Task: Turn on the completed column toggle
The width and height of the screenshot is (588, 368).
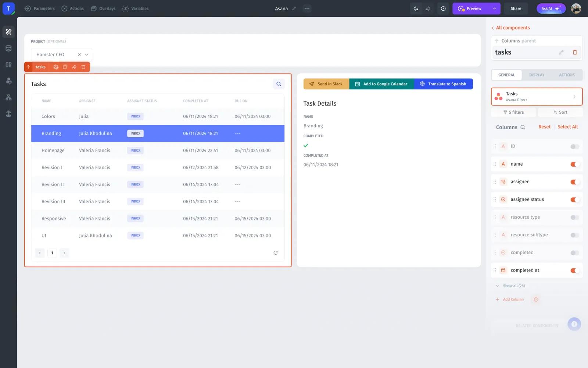Action: (x=574, y=253)
